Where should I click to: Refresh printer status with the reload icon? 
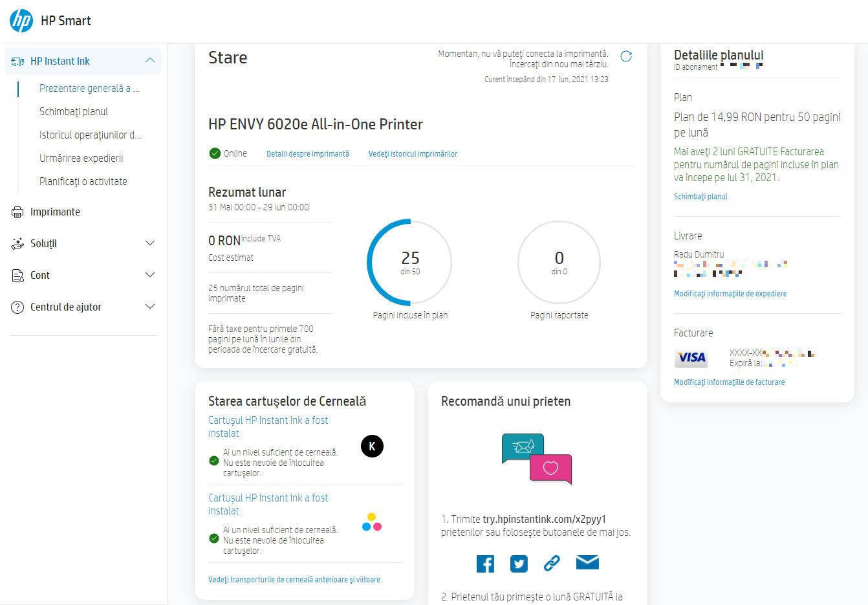pos(626,56)
